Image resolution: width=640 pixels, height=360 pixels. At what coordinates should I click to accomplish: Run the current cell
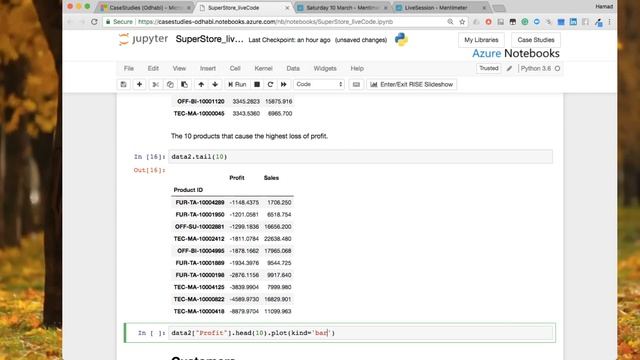[x=237, y=84]
